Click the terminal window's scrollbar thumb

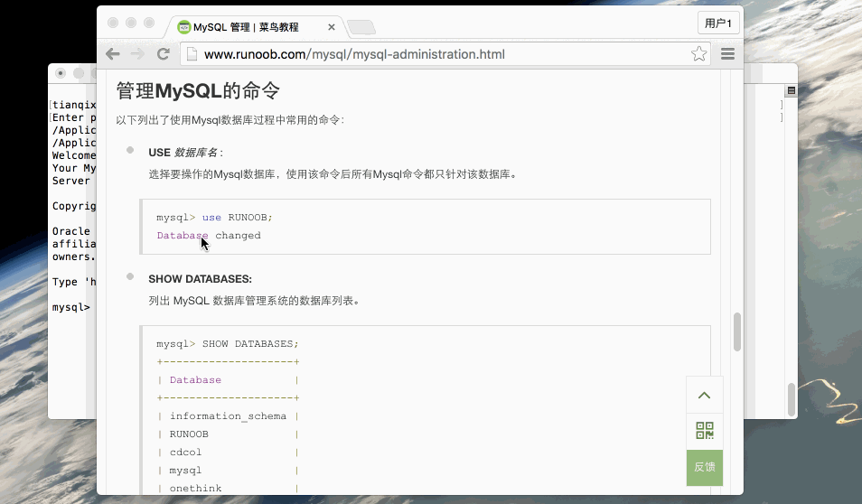(x=792, y=398)
